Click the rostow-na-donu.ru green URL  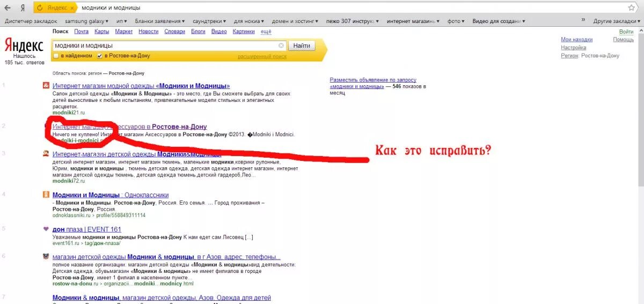tap(123, 284)
